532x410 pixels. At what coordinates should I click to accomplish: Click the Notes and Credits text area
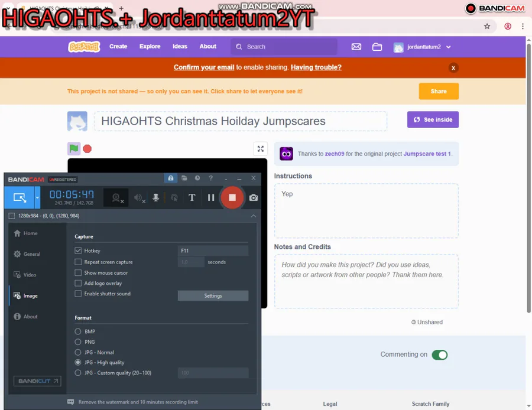[366, 281]
